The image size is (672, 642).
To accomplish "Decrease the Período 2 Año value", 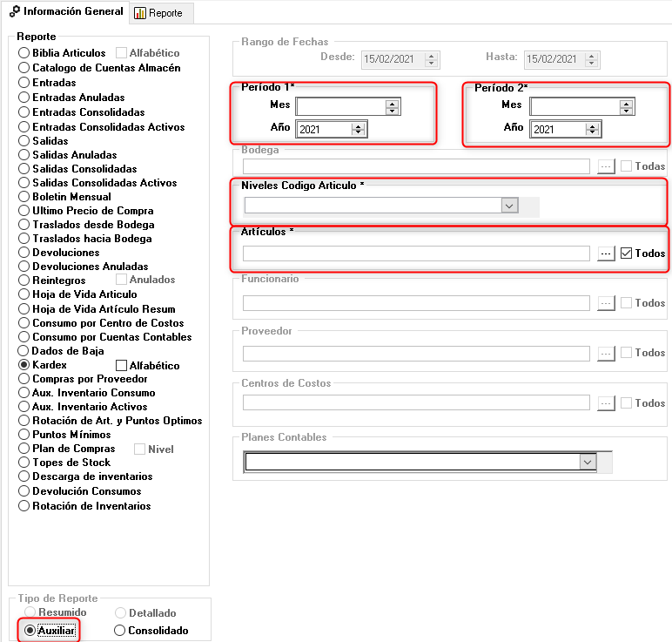I will click(x=593, y=133).
